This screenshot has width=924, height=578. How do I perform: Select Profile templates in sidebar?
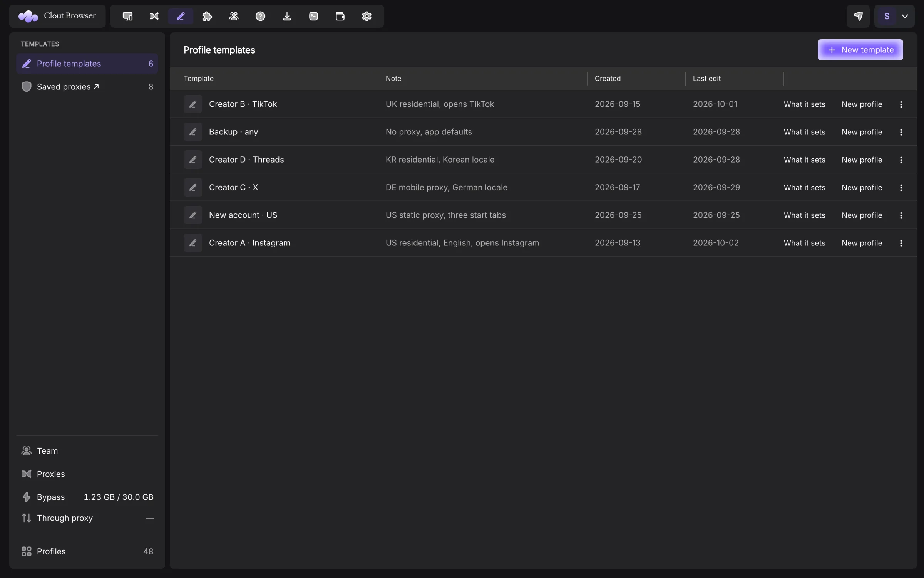pos(87,64)
